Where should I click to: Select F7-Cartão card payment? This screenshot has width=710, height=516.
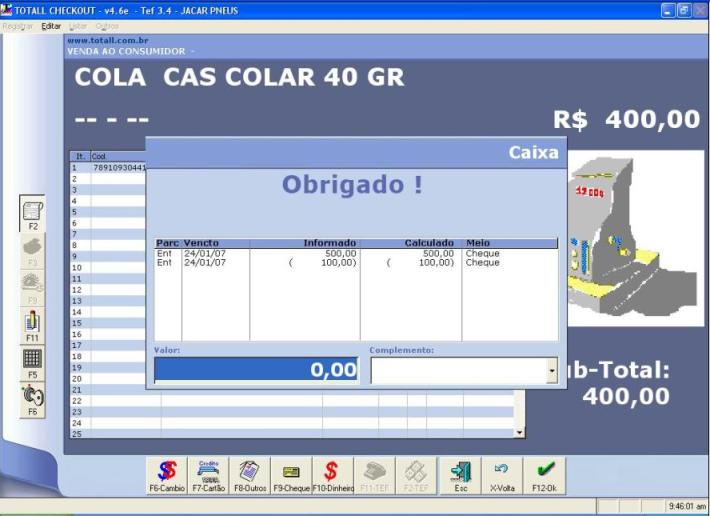coord(208,476)
